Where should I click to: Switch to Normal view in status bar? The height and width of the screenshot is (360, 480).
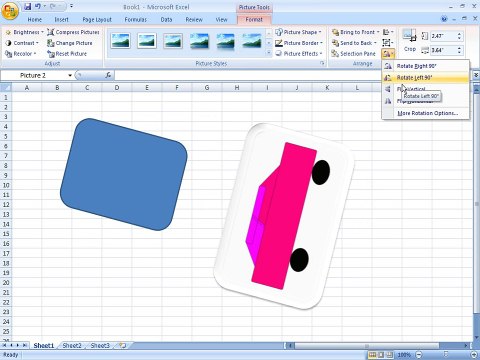372,355
